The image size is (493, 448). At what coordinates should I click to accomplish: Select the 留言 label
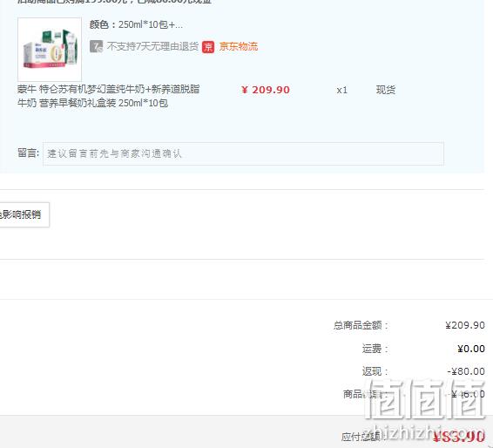point(28,153)
